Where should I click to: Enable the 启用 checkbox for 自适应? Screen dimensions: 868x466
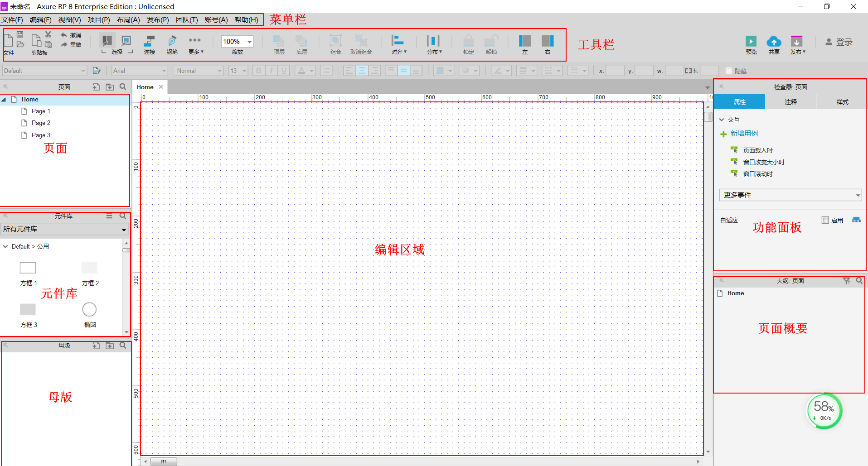tap(826, 220)
